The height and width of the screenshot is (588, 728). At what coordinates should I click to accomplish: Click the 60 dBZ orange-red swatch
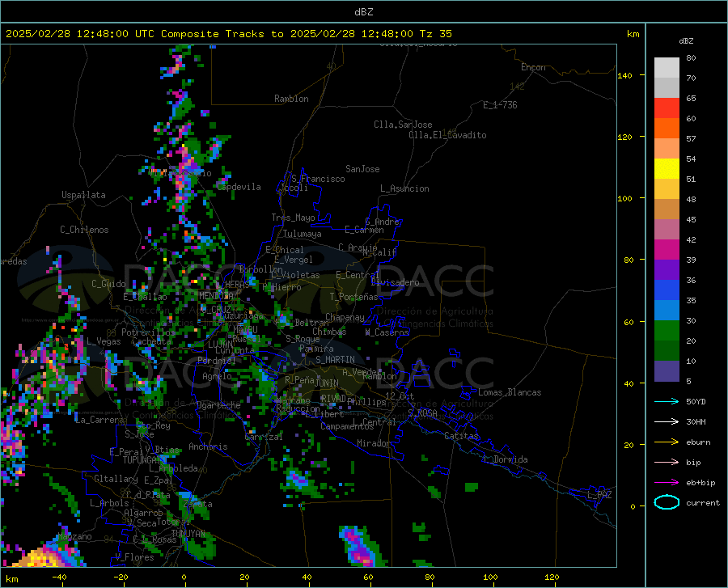(667, 128)
